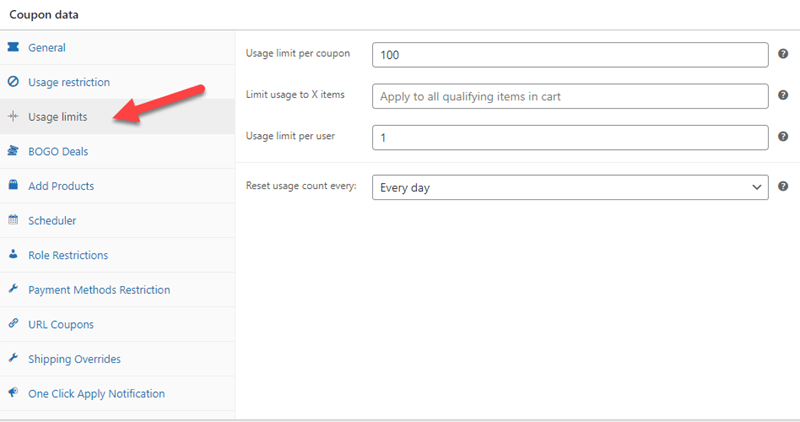Click the Coupon data panel heading

44,15
